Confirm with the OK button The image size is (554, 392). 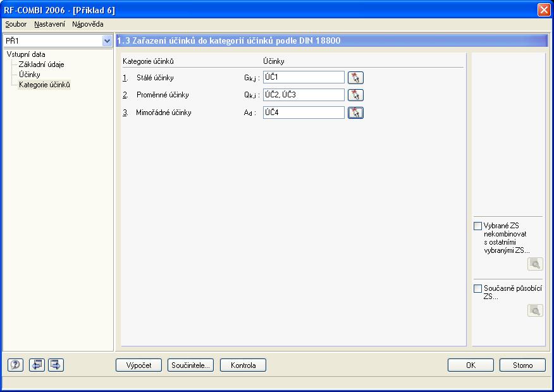pos(471,365)
